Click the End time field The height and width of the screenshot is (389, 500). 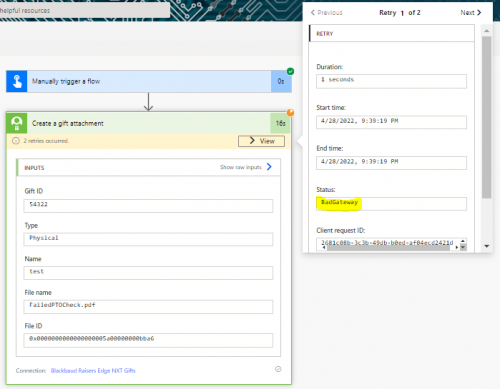391,163
